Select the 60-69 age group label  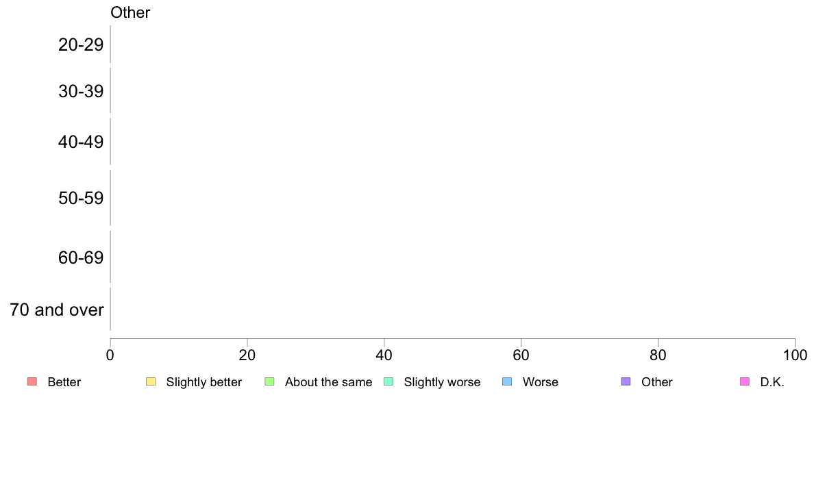(81, 257)
